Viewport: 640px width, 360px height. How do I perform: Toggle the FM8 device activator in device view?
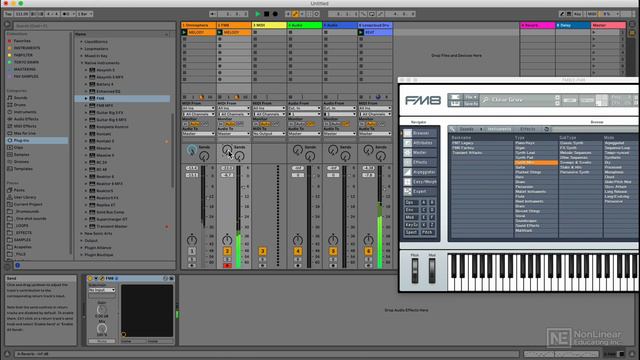(x=90, y=278)
